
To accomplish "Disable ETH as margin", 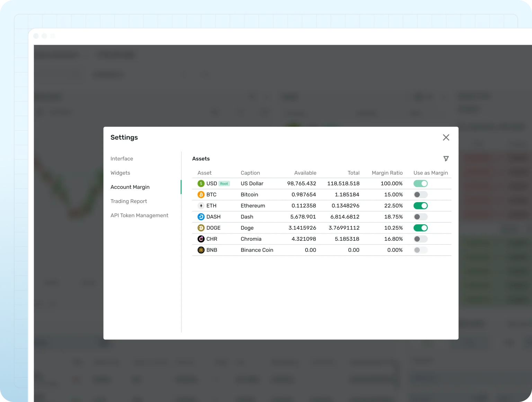I will [x=420, y=205].
